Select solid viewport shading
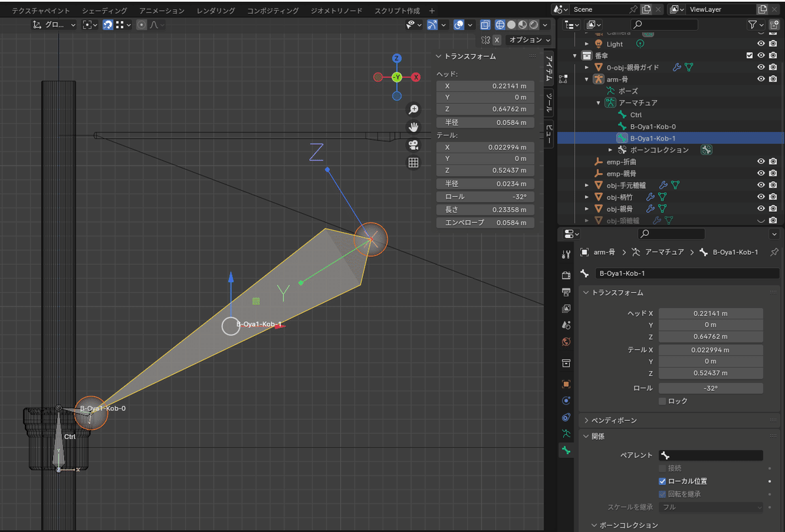This screenshot has height=532, width=785. [512, 25]
